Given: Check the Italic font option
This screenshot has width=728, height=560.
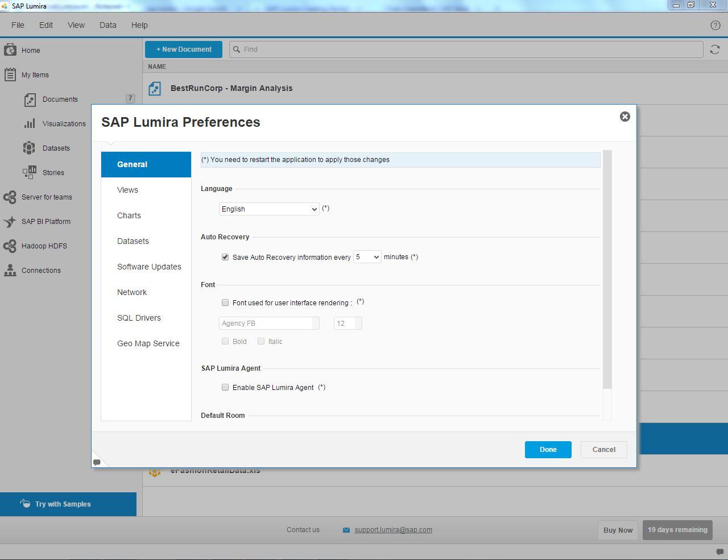Looking at the screenshot, I should coord(261,341).
